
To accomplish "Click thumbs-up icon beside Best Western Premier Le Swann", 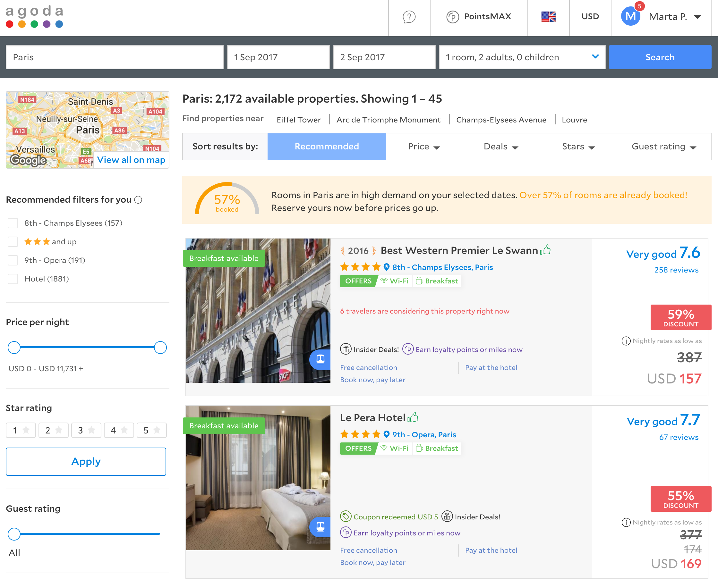I will point(545,250).
